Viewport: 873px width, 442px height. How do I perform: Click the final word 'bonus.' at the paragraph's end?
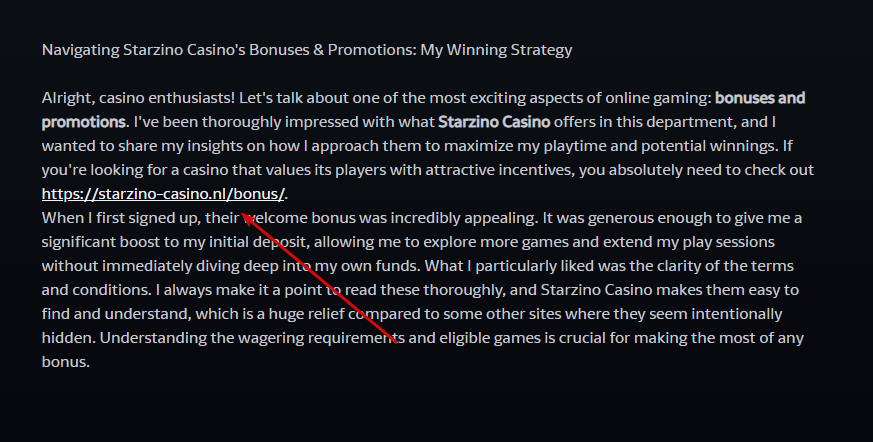click(66, 361)
